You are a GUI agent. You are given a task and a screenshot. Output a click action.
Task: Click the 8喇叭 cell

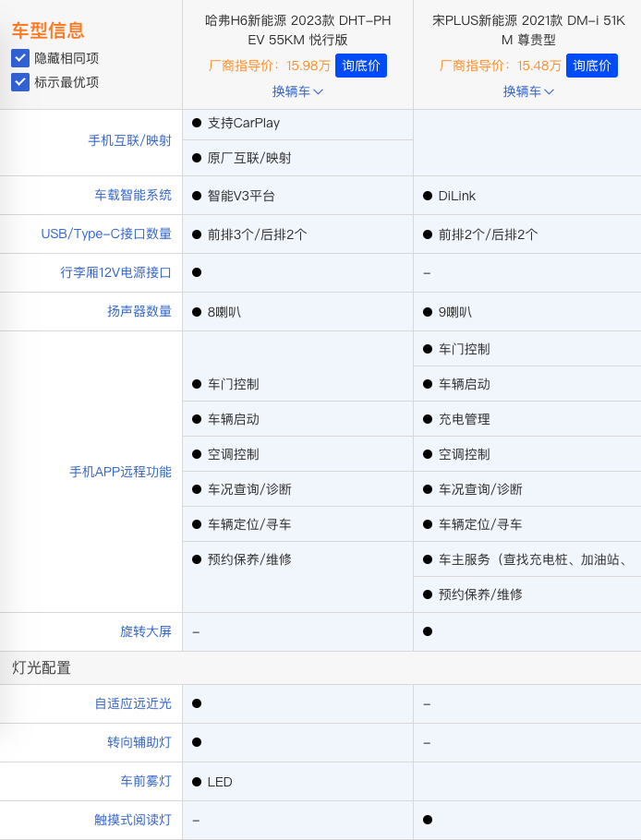298,312
